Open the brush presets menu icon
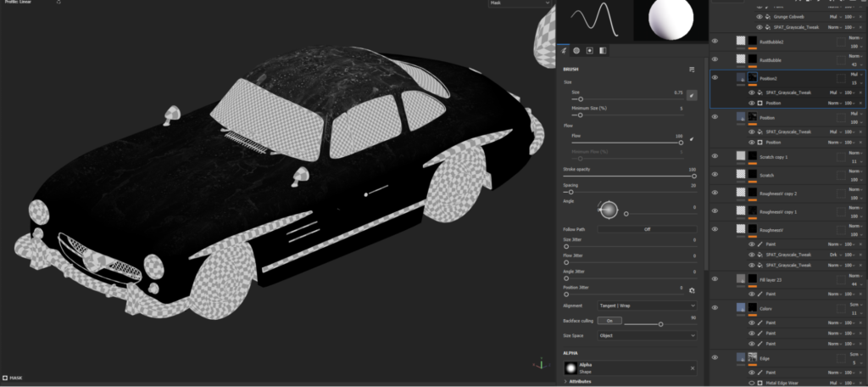This screenshot has height=387, width=868. [x=692, y=69]
